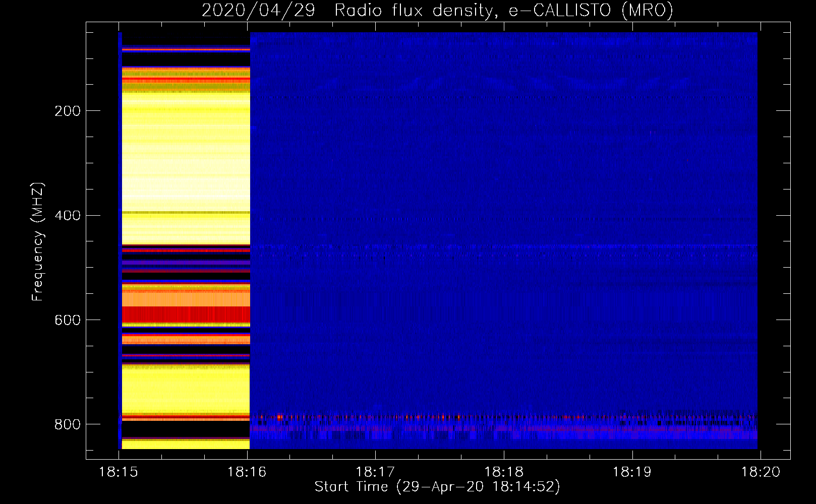Click the 18:16 time tick label
The height and width of the screenshot is (504, 816).
247,472
